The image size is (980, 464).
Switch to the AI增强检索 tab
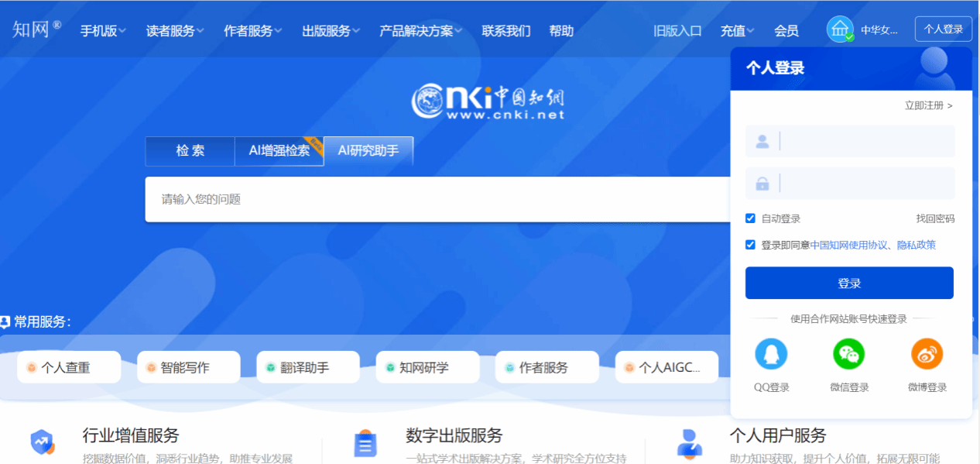click(x=279, y=151)
